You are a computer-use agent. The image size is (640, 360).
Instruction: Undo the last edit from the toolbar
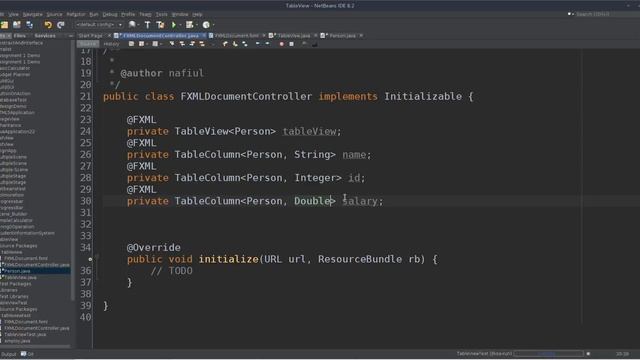click(x=48, y=25)
